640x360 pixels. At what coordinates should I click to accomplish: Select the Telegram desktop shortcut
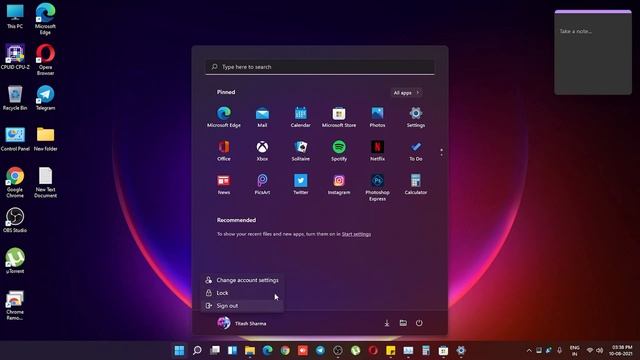click(x=45, y=98)
